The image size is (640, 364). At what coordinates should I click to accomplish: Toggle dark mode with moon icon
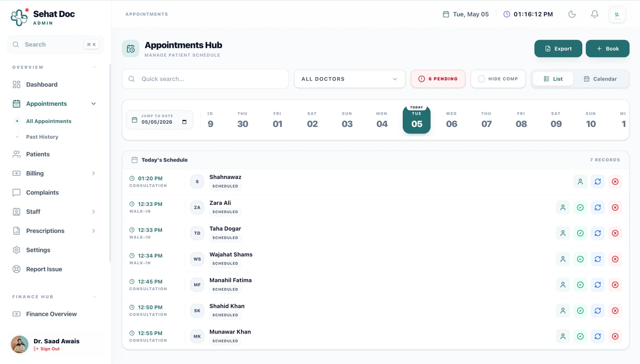click(x=572, y=14)
